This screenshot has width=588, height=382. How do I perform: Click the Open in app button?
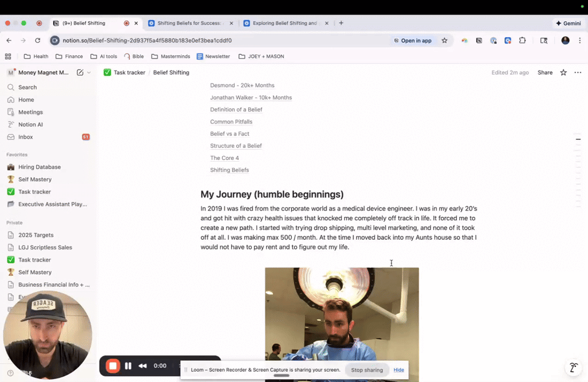pos(412,41)
